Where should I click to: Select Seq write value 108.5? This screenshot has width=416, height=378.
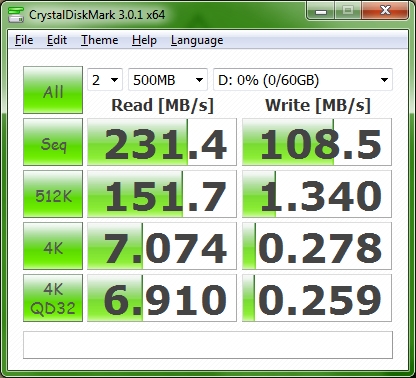click(x=317, y=142)
